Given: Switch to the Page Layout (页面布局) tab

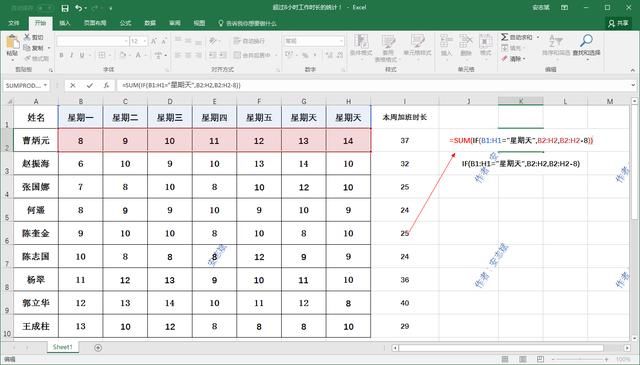Looking at the screenshot, I should pyautogui.click(x=95, y=23).
